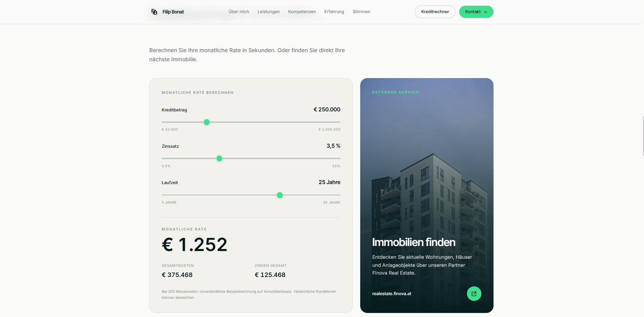The width and height of the screenshot is (644, 317).
Task: Navigate to Leistungen menu item
Action: [269, 12]
